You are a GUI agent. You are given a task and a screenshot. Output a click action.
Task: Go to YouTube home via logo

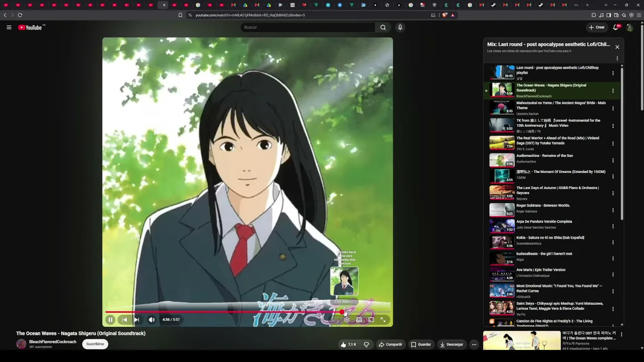coord(31,27)
